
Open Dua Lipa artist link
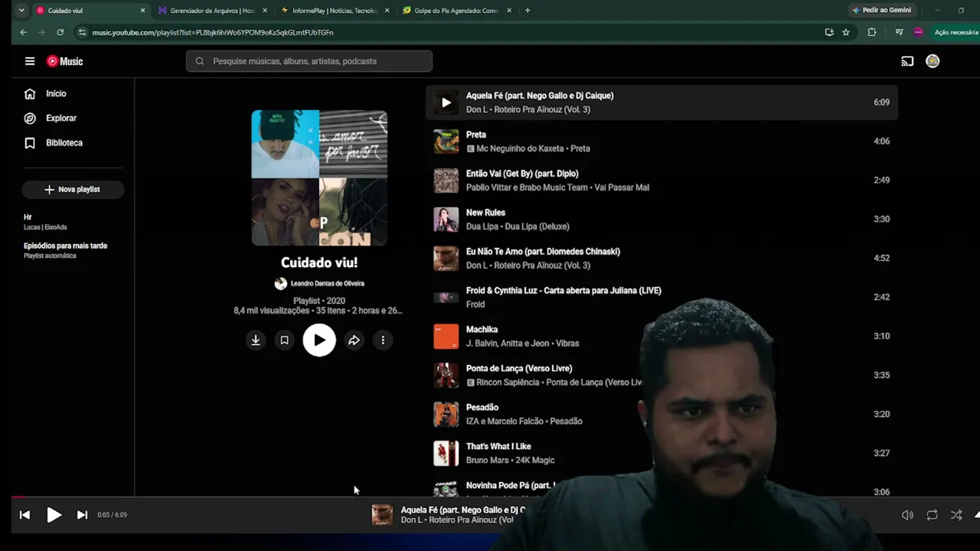[x=482, y=227]
